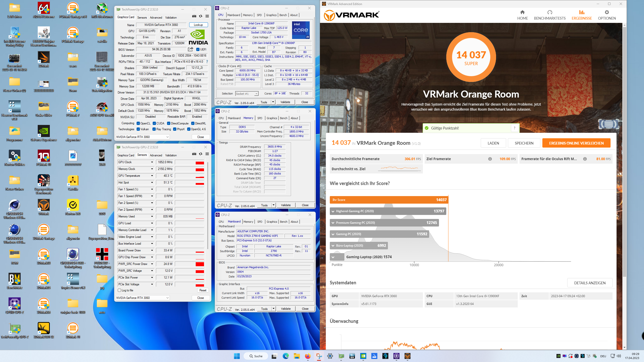Open MSI Afterburner desktop icon
644x362 pixels.
102,10
